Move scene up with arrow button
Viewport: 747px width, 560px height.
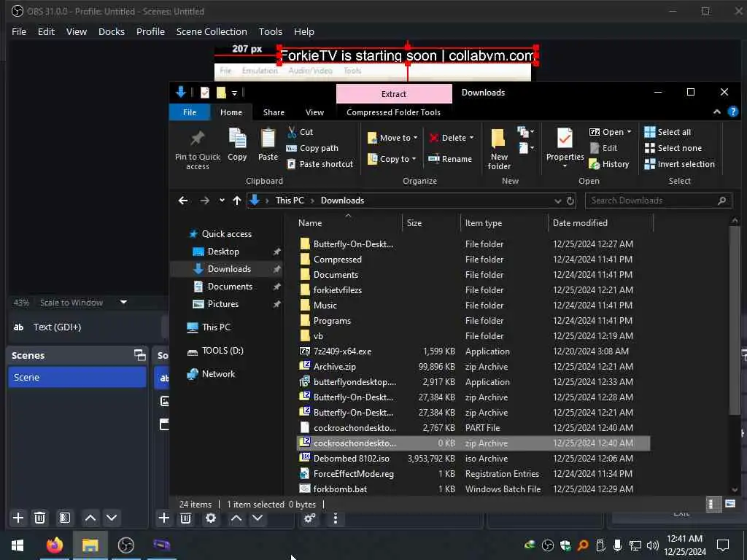tap(90, 518)
